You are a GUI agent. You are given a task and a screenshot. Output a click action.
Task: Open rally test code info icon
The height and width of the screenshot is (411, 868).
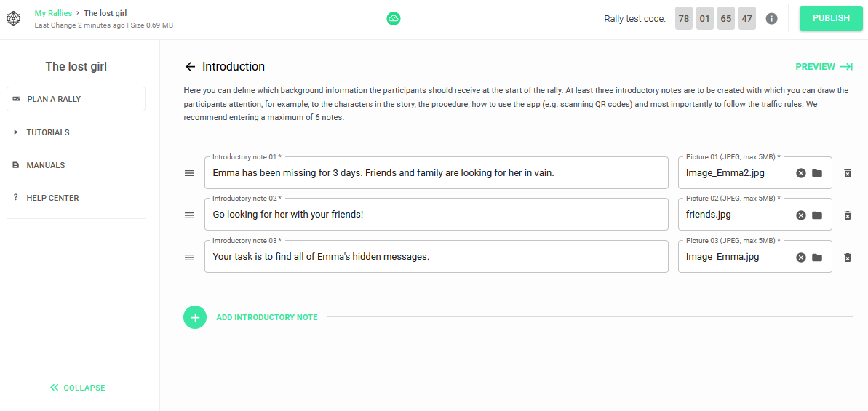tap(772, 19)
